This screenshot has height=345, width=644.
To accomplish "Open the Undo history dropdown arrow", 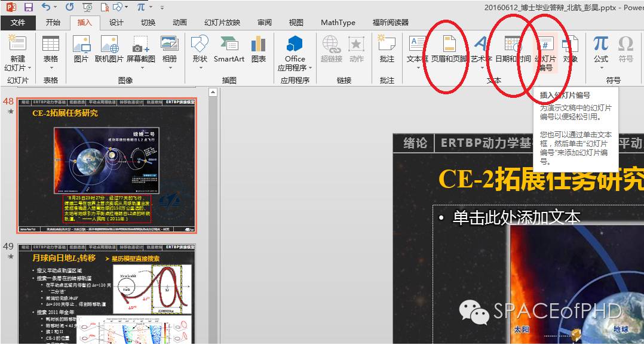I will (56, 7).
